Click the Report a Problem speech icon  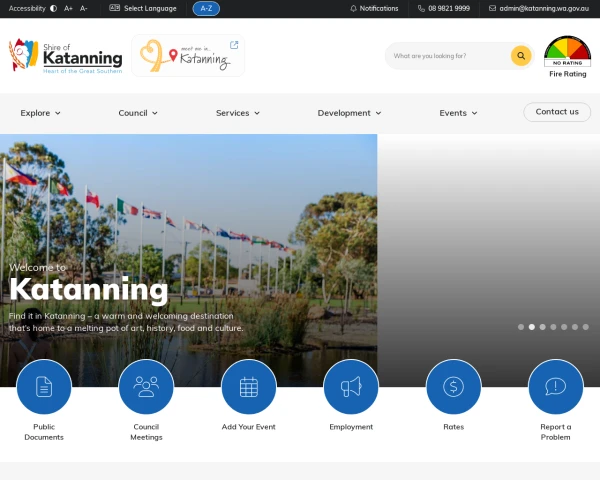coord(556,387)
